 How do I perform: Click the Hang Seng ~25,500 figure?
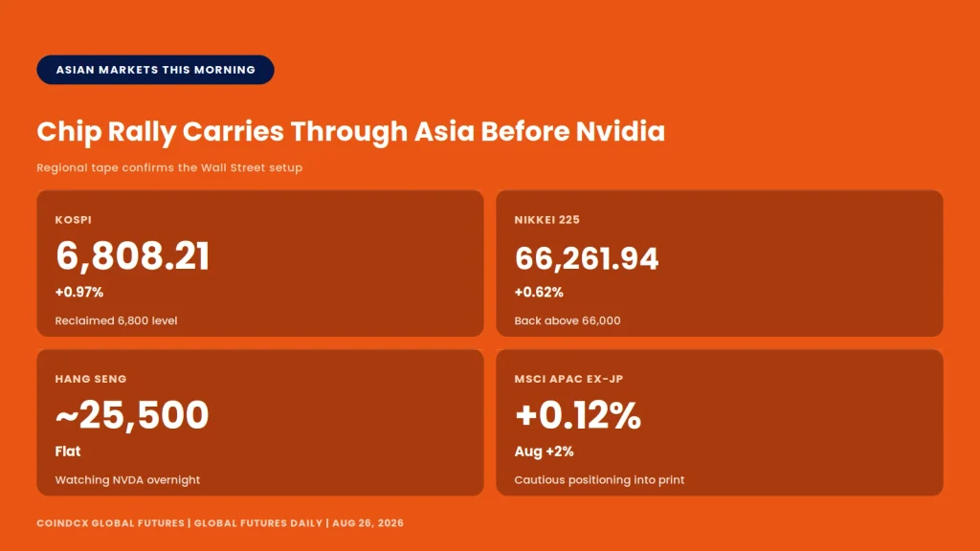pyautogui.click(x=132, y=415)
